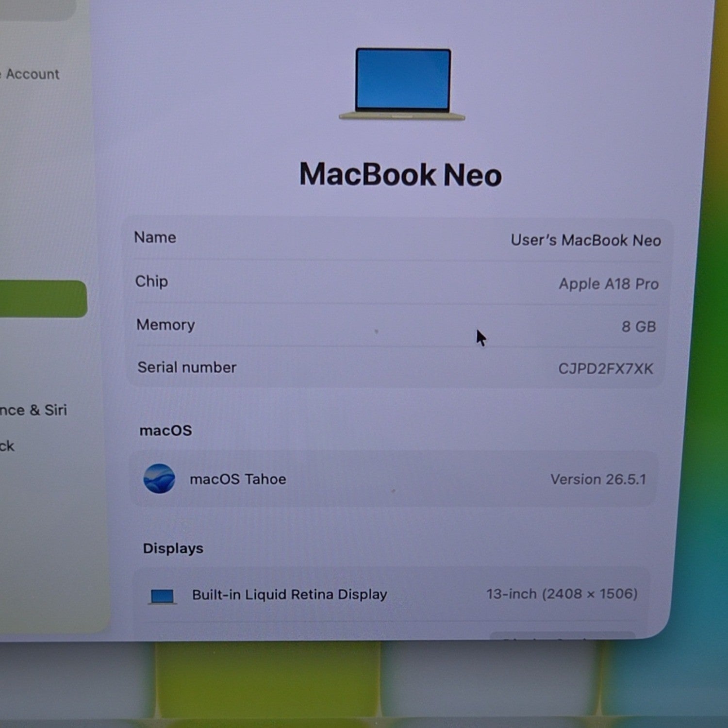The image size is (728, 728).
Task: Select the computer name "User's MacBook Neo"
Action: [x=585, y=240]
